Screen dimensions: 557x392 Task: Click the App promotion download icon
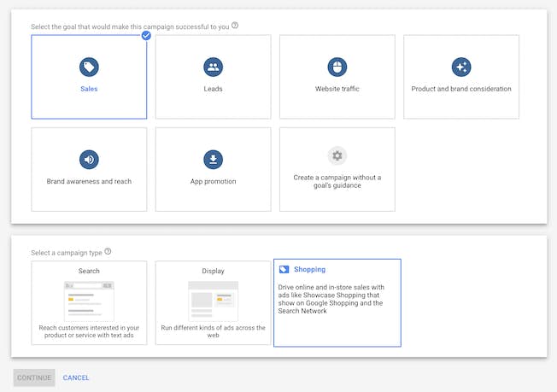(213, 160)
